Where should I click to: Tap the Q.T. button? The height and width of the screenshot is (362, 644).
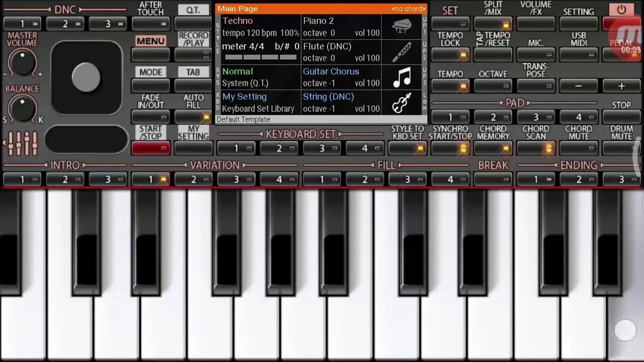(x=193, y=24)
